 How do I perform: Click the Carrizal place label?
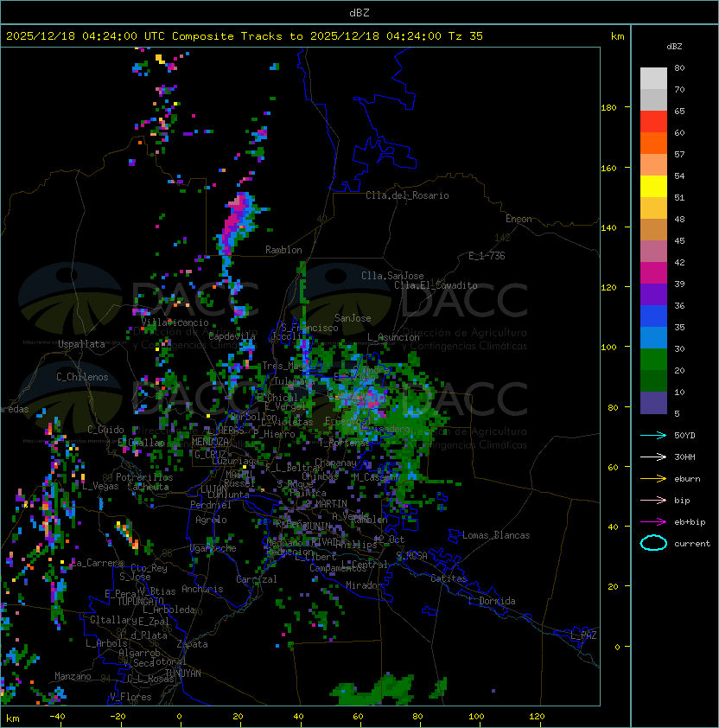(257, 579)
